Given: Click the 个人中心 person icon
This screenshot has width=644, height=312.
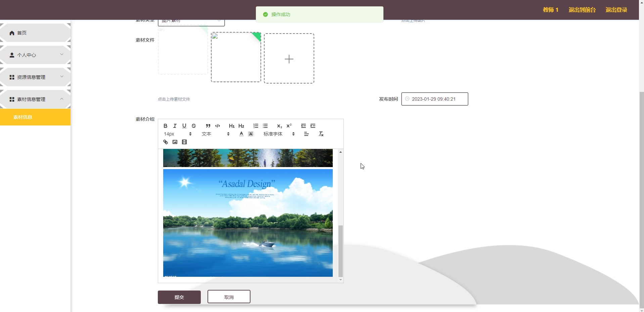Looking at the screenshot, I should (12, 55).
